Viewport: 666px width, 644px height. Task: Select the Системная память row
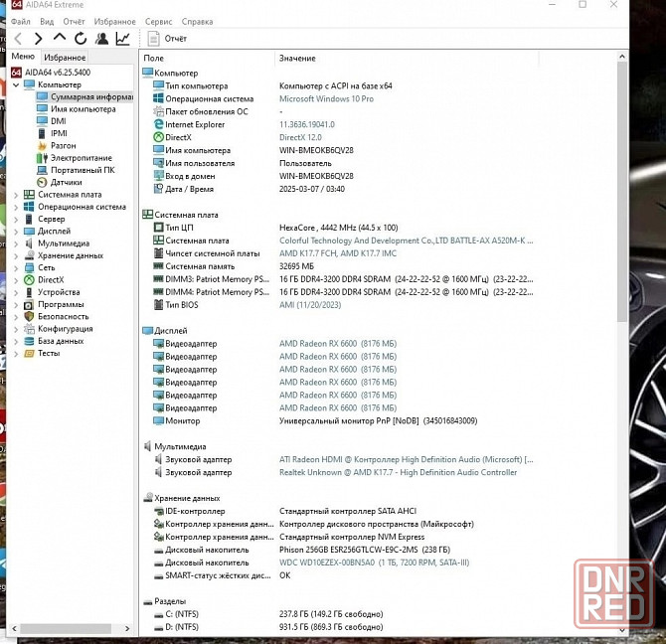tap(234, 266)
